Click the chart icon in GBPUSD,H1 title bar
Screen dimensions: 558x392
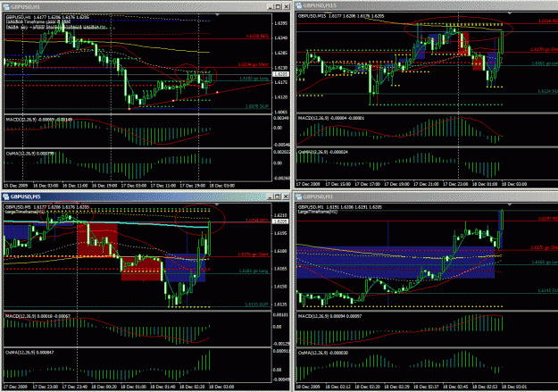tap(6, 7)
